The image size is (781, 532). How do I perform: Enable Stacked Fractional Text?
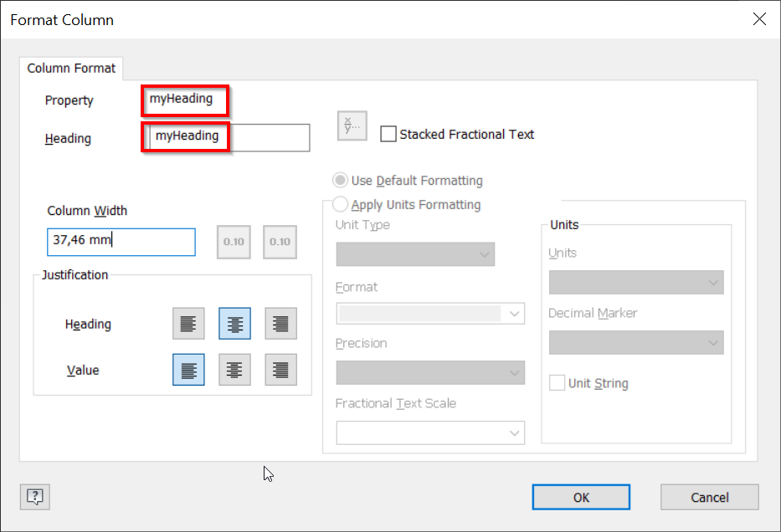[388, 133]
